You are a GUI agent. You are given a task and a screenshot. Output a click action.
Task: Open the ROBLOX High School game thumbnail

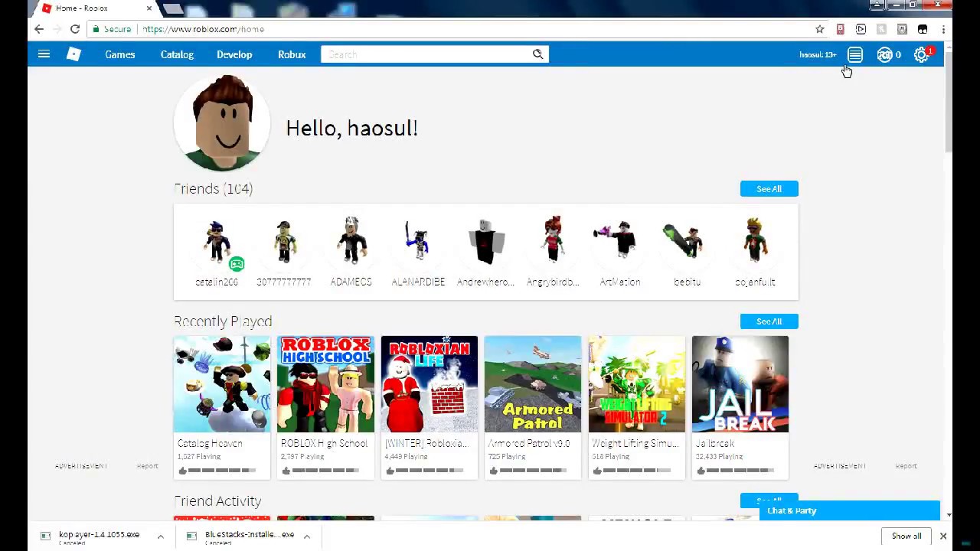click(325, 384)
